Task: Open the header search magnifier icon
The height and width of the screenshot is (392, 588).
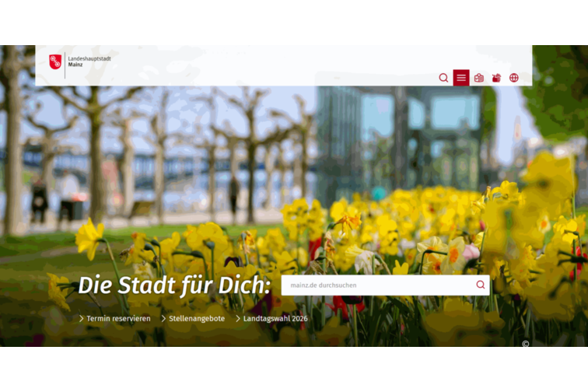Action: tap(443, 78)
